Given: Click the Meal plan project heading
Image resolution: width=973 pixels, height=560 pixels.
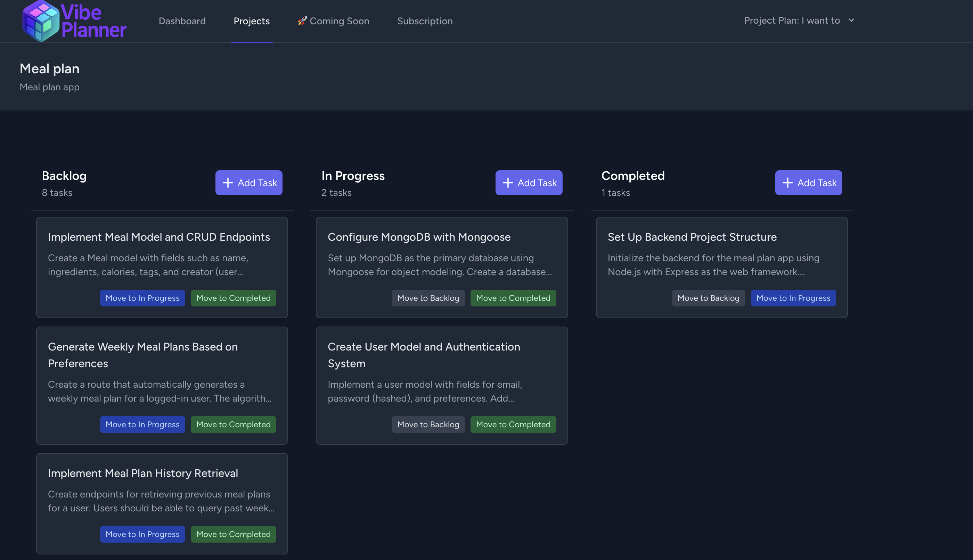Looking at the screenshot, I should (x=49, y=69).
